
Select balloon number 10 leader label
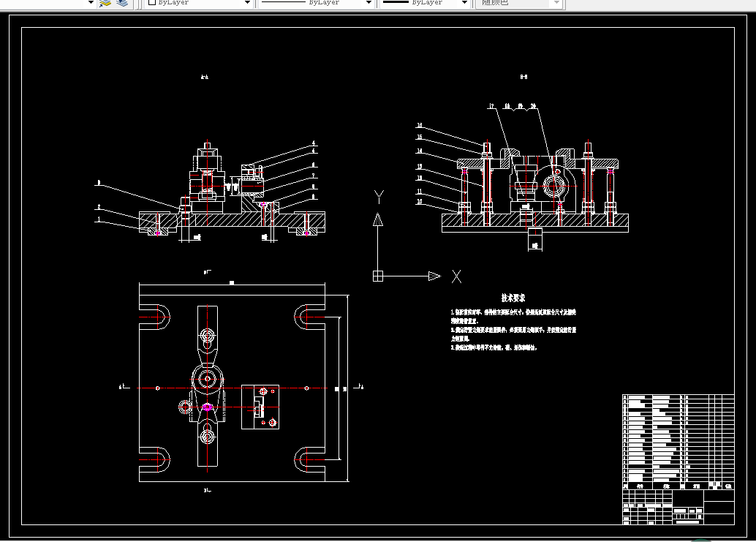coord(420,202)
